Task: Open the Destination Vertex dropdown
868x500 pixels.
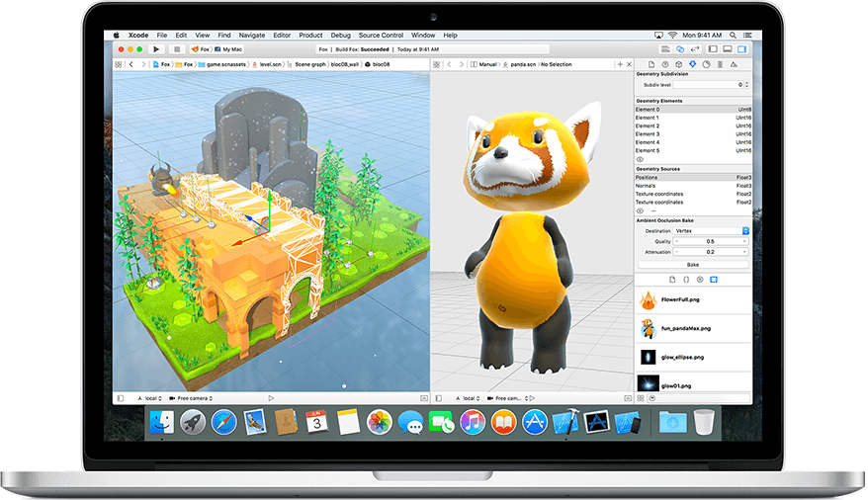Action: coord(712,230)
